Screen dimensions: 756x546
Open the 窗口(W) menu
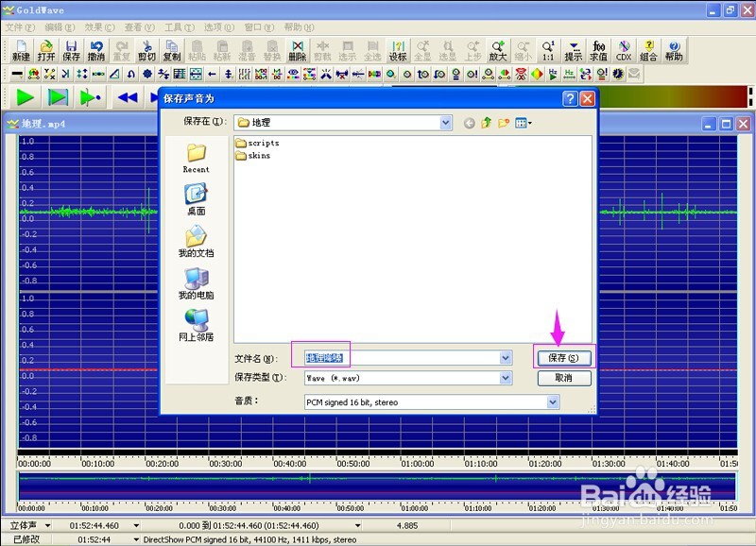259,27
